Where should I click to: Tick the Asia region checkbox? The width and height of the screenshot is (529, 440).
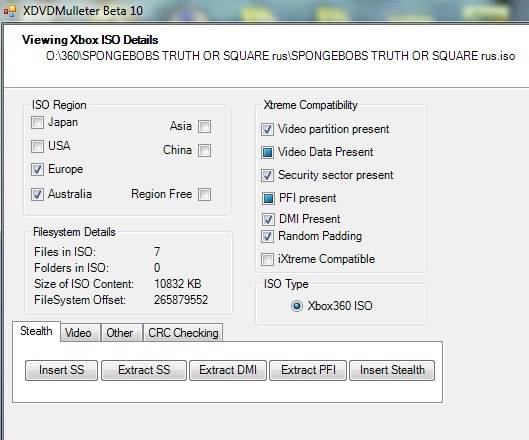tap(204, 127)
